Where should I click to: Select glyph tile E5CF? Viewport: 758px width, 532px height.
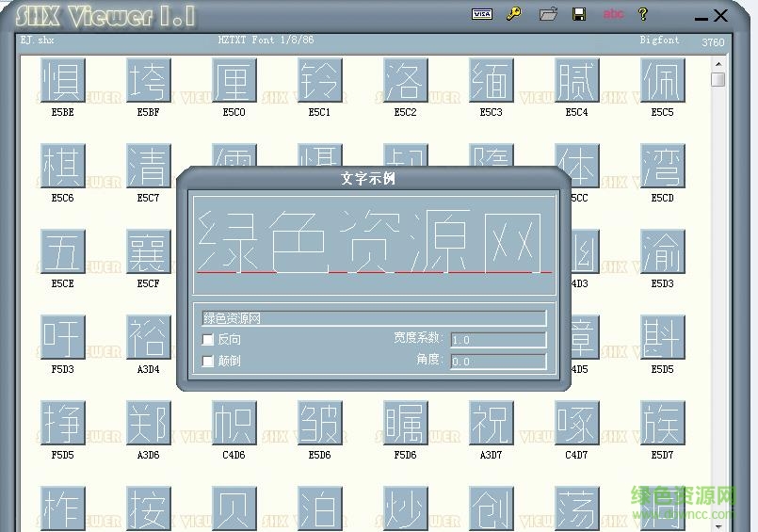pyautogui.click(x=149, y=251)
